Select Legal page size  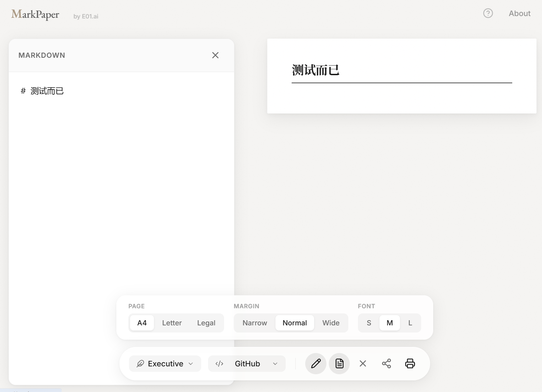coord(206,323)
